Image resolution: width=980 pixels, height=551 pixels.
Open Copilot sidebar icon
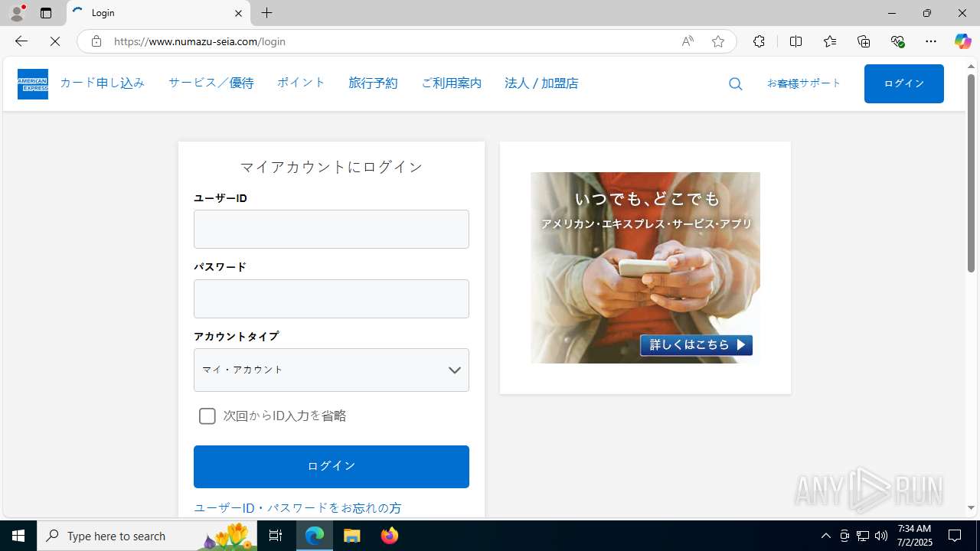[x=962, y=41]
